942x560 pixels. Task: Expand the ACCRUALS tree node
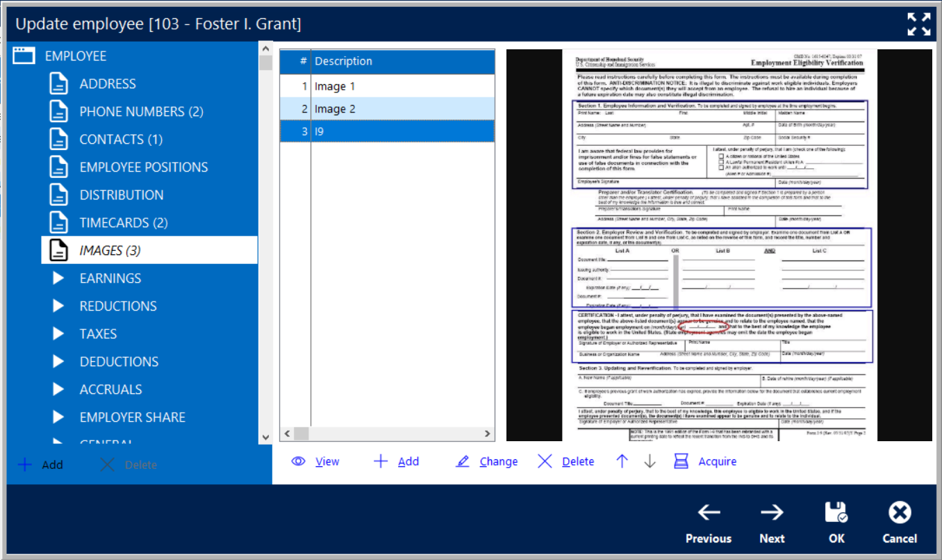click(x=59, y=389)
